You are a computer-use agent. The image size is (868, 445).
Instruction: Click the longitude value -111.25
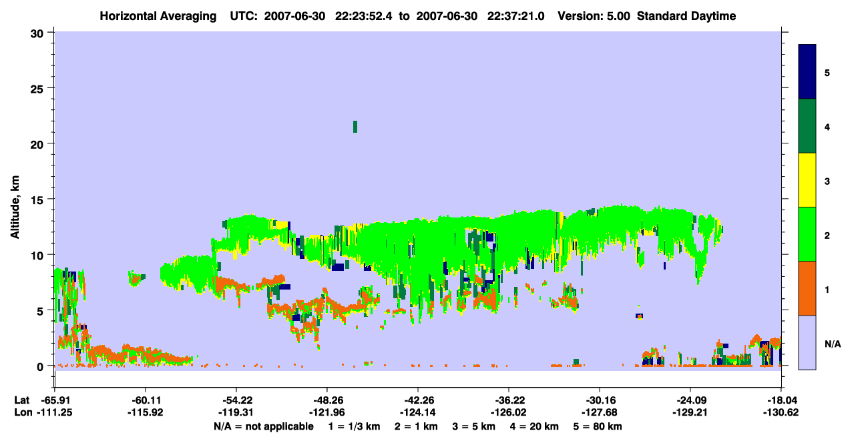pos(54,412)
